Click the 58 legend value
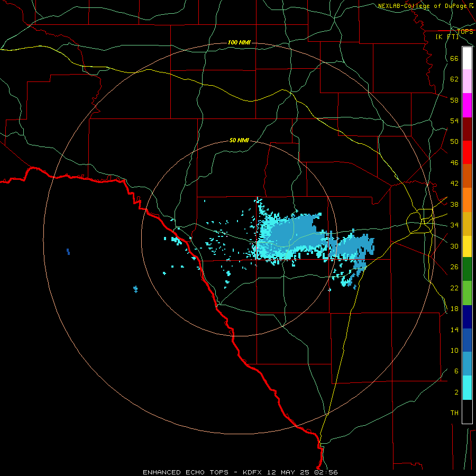The height and width of the screenshot is (476, 476). point(454,100)
